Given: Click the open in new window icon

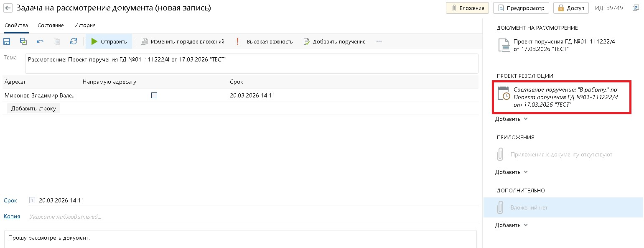Looking at the screenshot, I should point(636,8).
